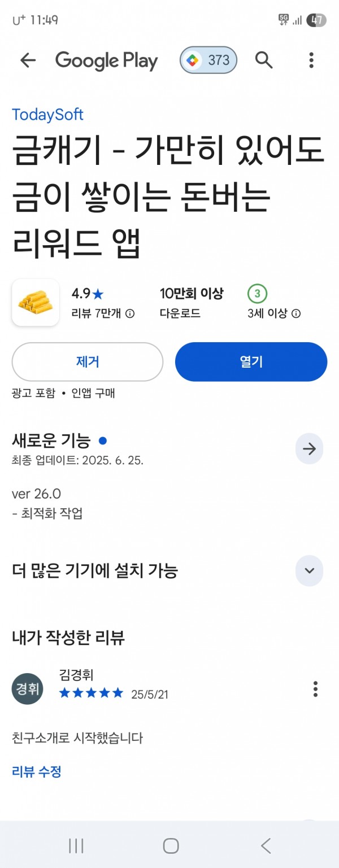Tap the Android back navigation button

click(x=266, y=845)
